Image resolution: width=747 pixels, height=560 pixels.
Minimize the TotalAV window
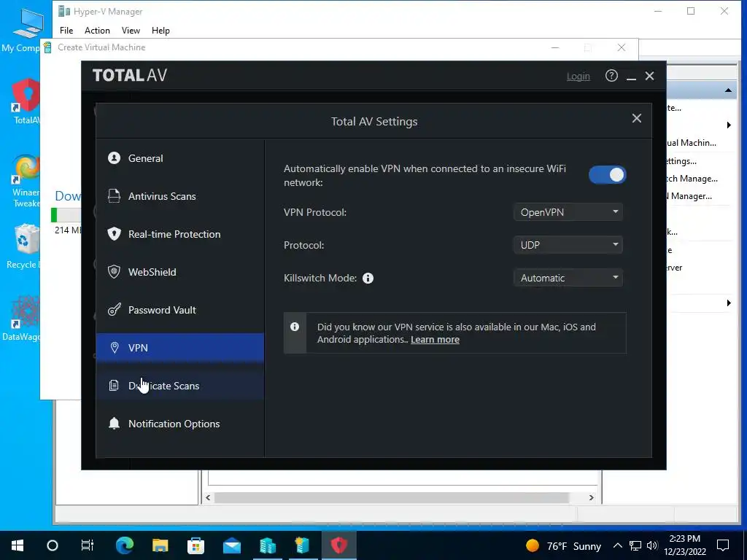coord(631,76)
